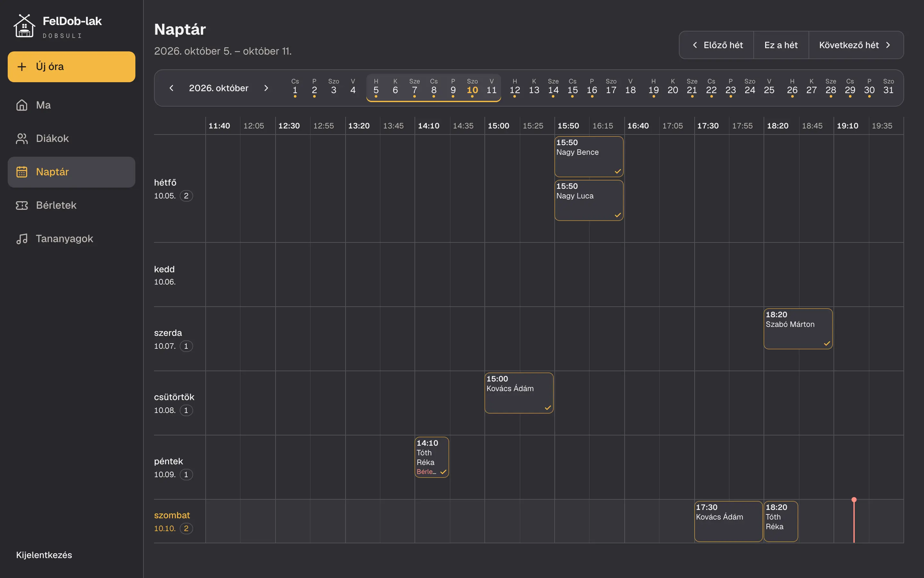Open the Ma menu item
Image resolution: width=924 pixels, height=578 pixels.
point(72,105)
